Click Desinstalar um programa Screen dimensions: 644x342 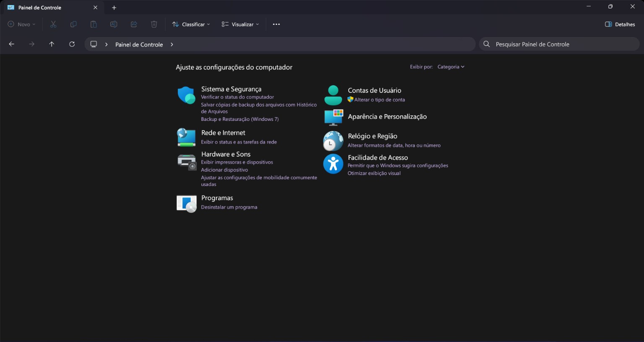(x=229, y=207)
